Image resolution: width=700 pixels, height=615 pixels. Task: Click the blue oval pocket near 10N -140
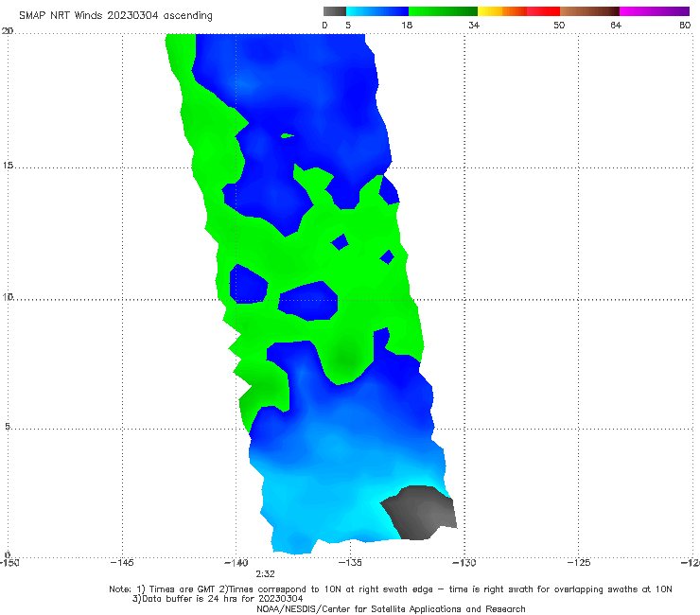point(248,284)
